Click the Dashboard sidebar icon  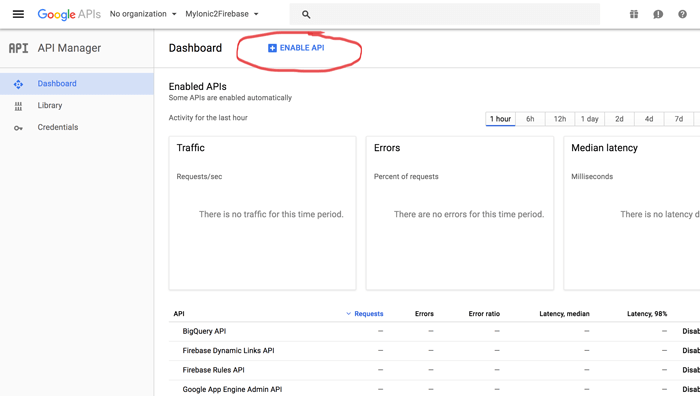[18, 84]
